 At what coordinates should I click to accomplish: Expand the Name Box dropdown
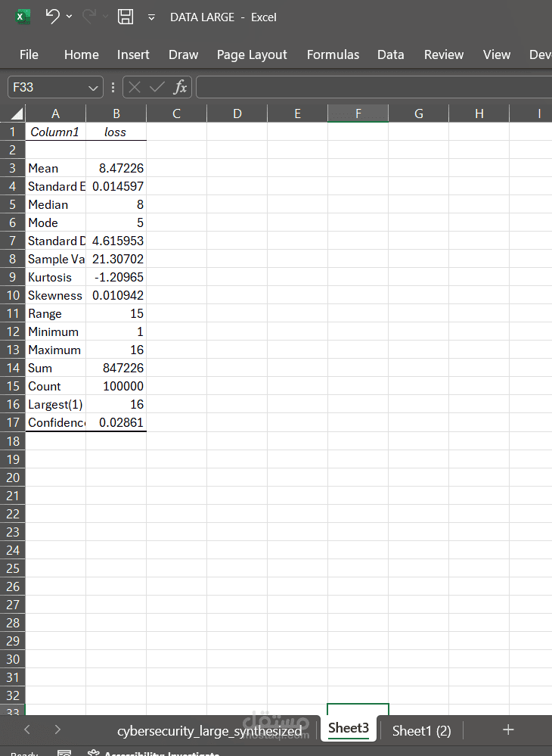93,88
